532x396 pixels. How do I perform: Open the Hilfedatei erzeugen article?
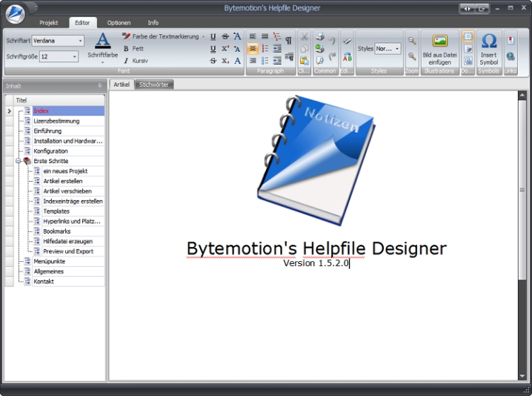[67, 241]
